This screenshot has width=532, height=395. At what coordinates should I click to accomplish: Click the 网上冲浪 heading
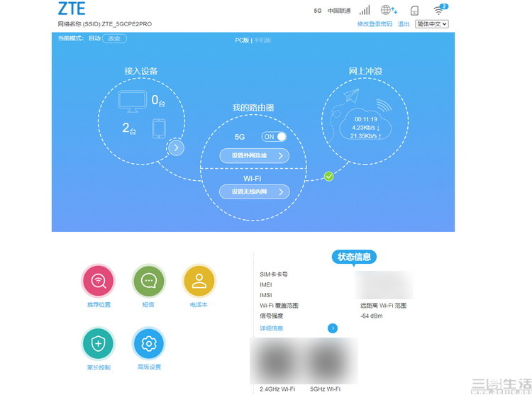(x=365, y=71)
